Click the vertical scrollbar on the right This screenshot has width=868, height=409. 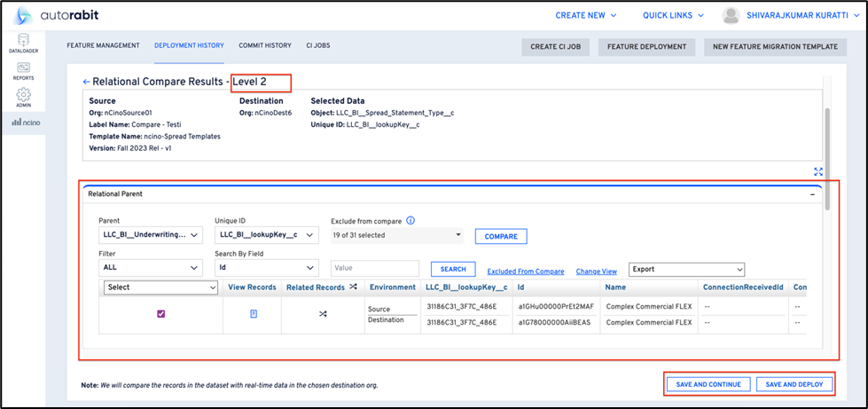point(828,160)
